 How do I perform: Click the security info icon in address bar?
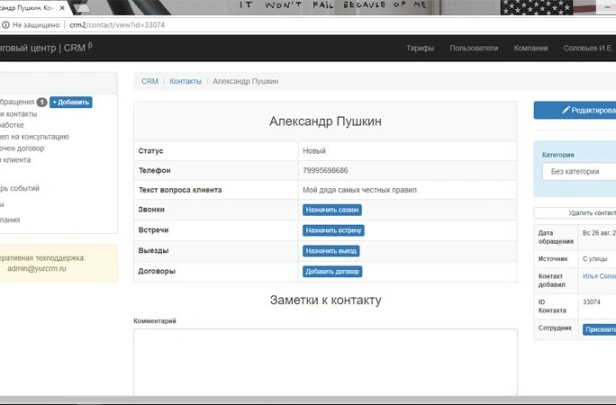pos(6,25)
